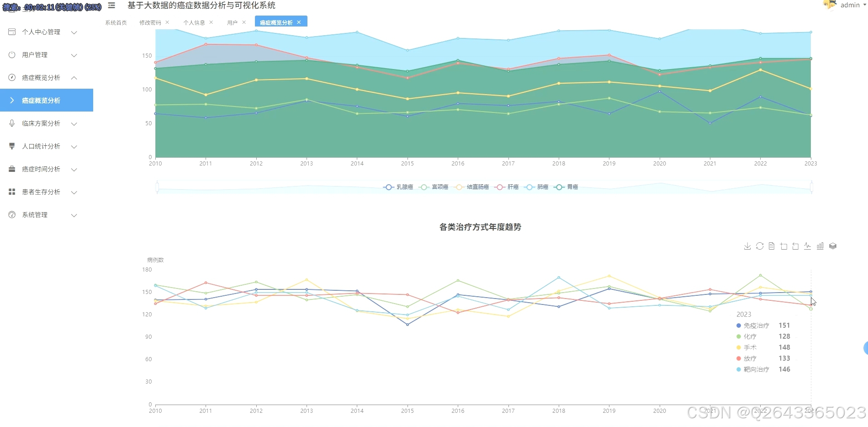Click the 用户管理 power icon
868x427 pixels.
coord(12,55)
